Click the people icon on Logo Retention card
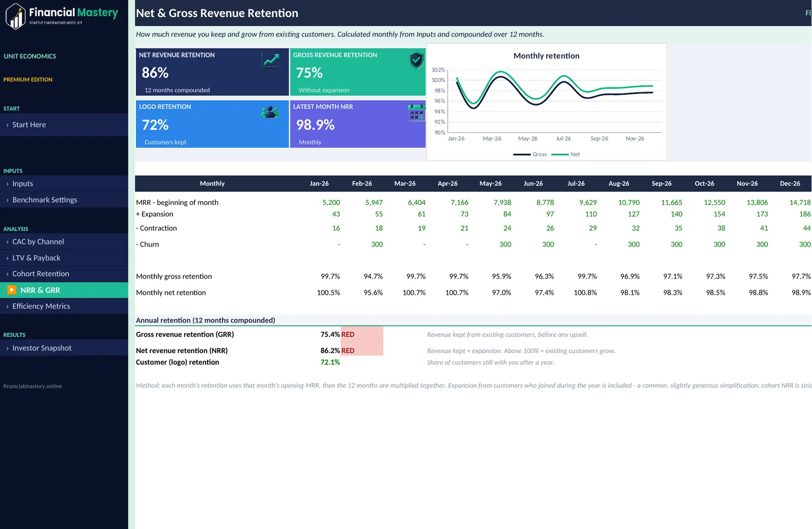The image size is (812, 529). pos(270,112)
